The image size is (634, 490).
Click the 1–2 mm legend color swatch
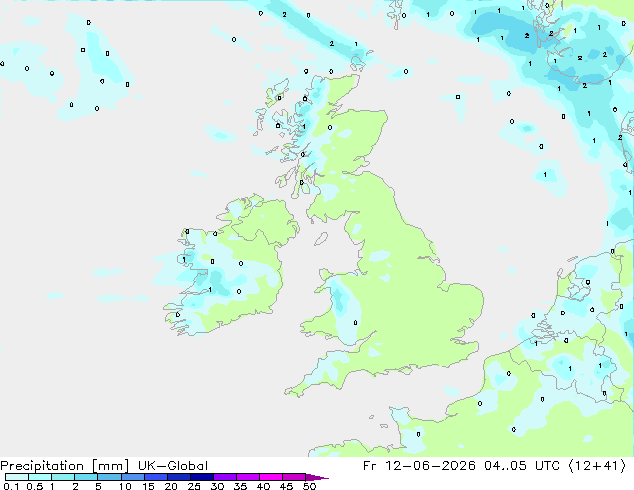pos(63,477)
